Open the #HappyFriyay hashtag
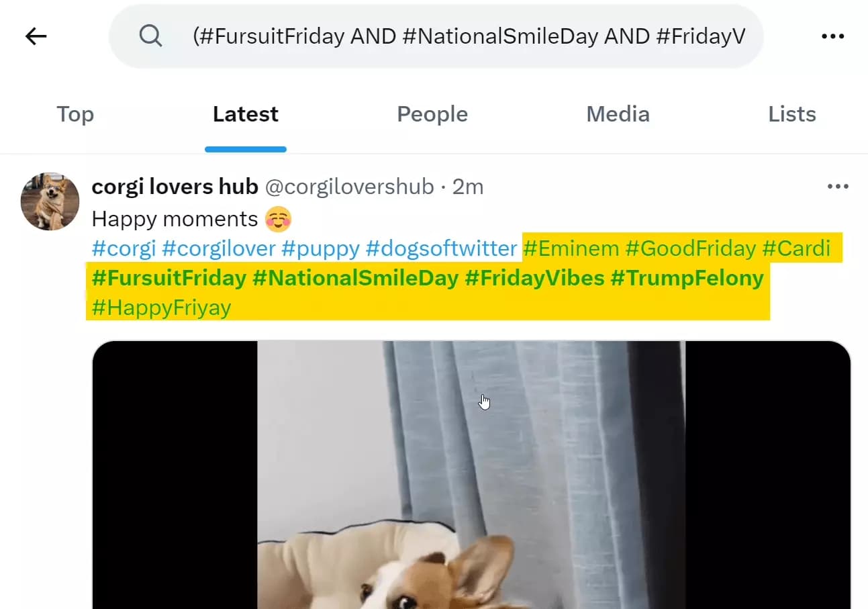This screenshot has width=868, height=609. pyautogui.click(x=161, y=307)
